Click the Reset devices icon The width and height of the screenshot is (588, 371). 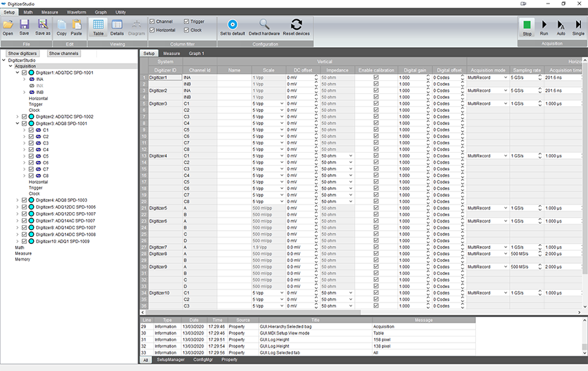296,24
